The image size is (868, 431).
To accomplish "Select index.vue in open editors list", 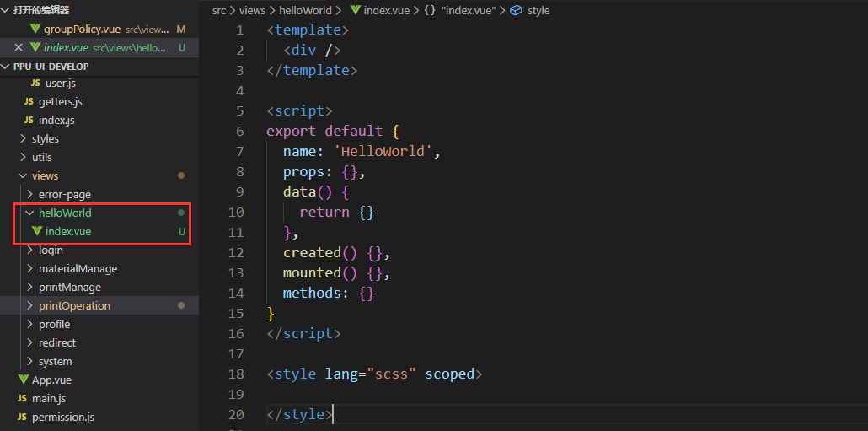I will click(99, 47).
